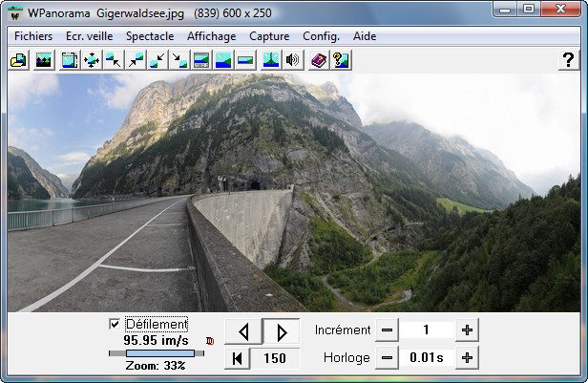Open the Fichiers menu
The height and width of the screenshot is (383, 588).
[x=33, y=36]
